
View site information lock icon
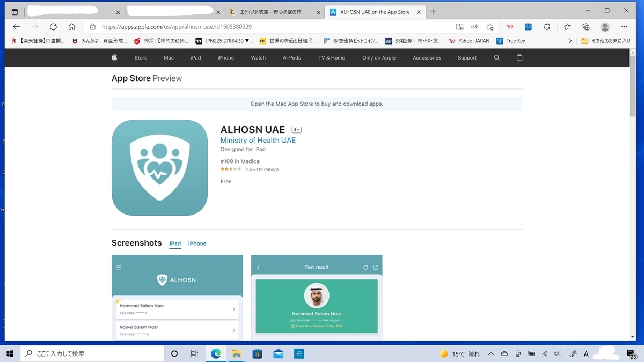[x=92, y=27]
